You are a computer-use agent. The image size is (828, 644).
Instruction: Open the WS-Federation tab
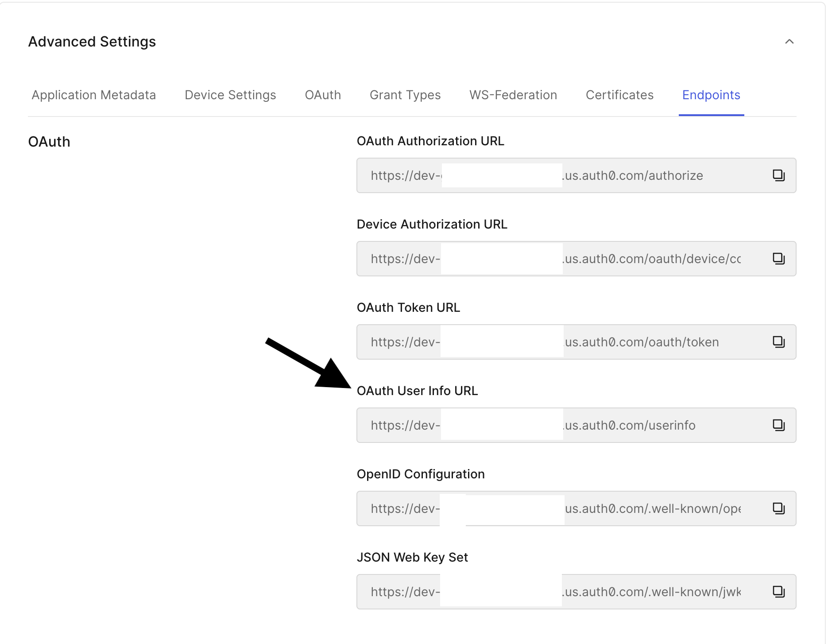tap(513, 95)
